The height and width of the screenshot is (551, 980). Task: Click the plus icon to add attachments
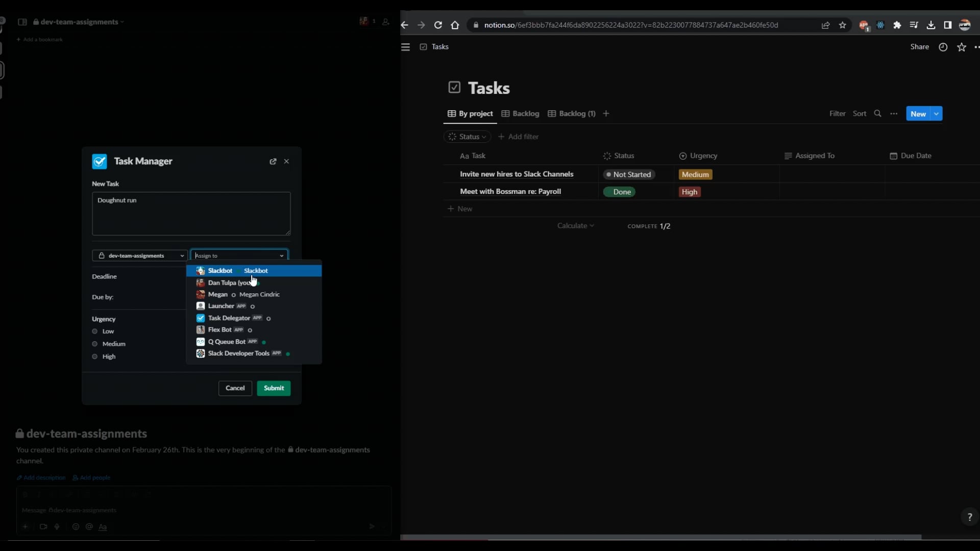click(x=25, y=527)
